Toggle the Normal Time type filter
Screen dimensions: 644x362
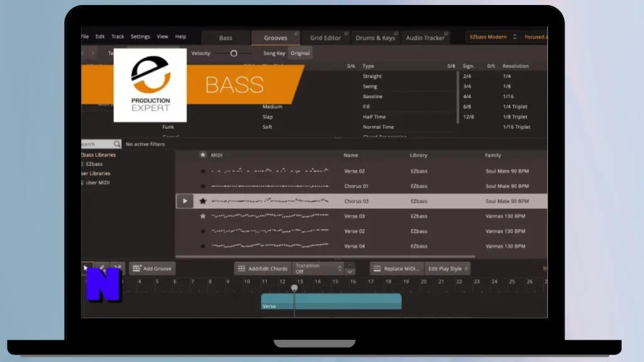tap(378, 127)
